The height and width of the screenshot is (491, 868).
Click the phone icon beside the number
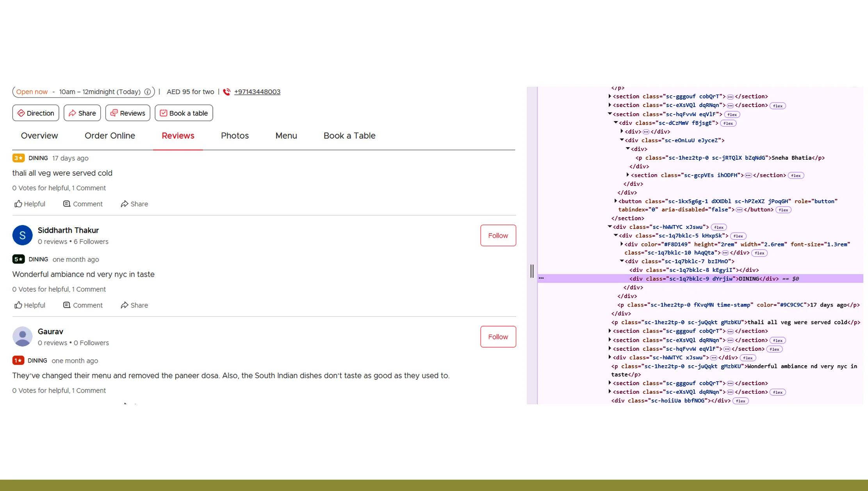(x=226, y=92)
